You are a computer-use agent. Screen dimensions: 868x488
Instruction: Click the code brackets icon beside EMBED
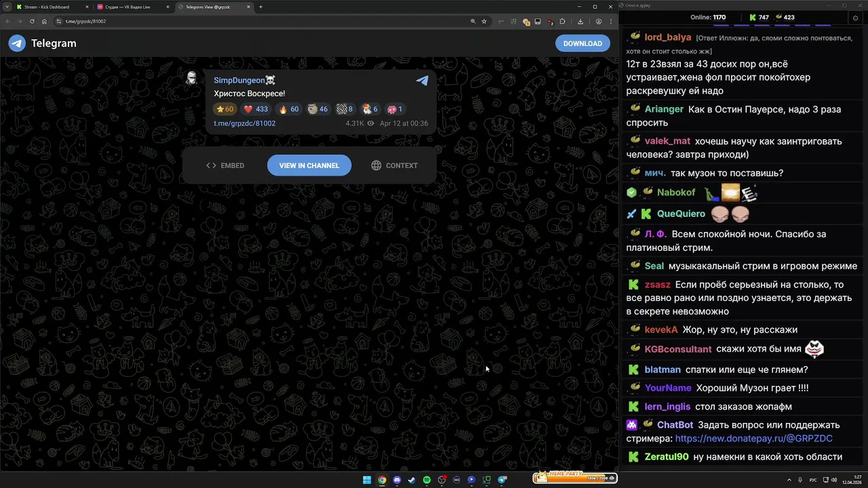click(211, 165)
